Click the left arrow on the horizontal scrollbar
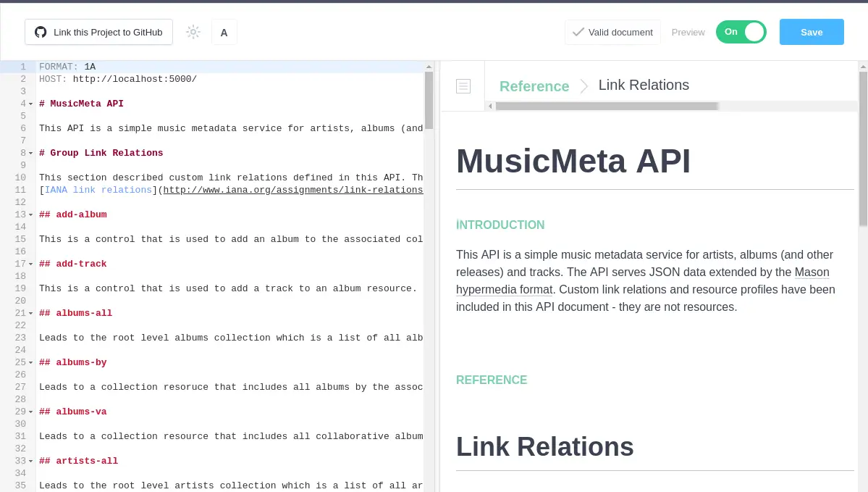This screenshot has height=492, width=868. [490, 106]
